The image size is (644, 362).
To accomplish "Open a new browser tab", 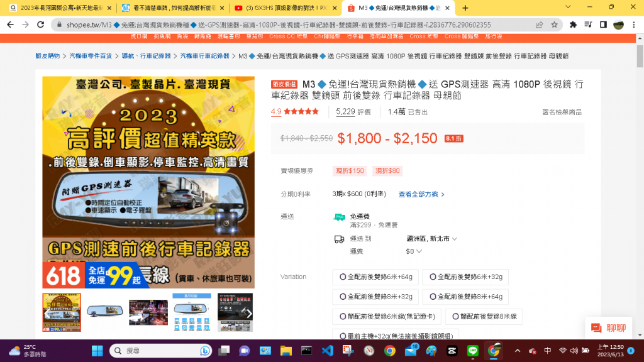I will click(465, 8).
